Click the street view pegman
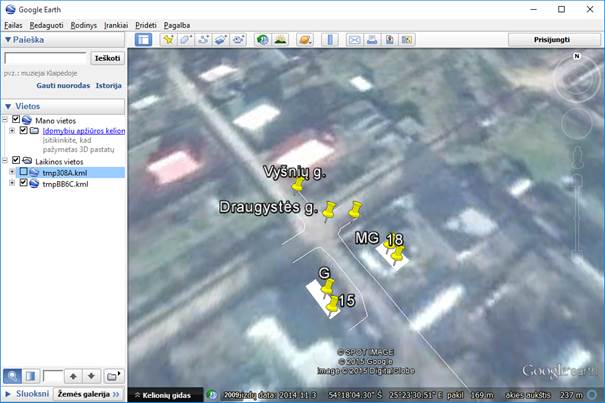 click(x=577, y=157)
